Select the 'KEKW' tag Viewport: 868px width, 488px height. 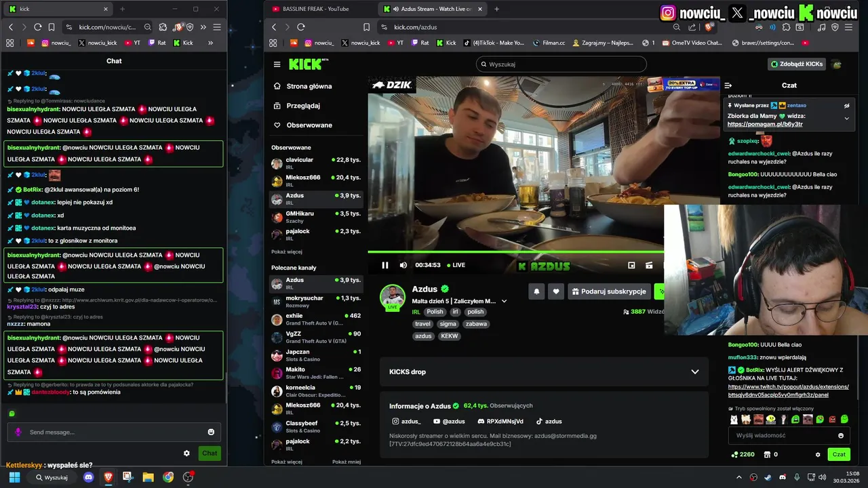[x=449, y=336]
